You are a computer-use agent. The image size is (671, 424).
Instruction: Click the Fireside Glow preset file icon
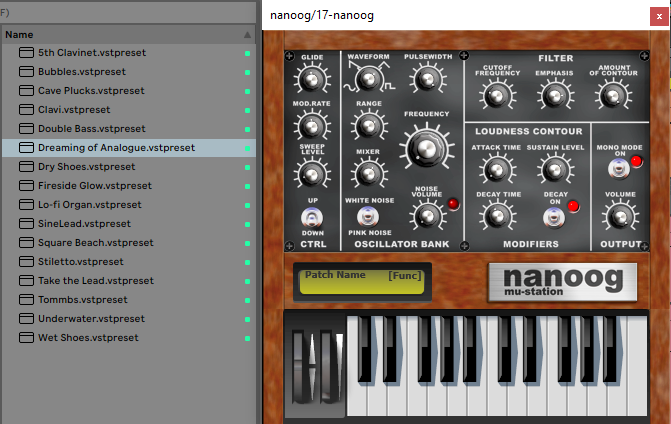(x=26, y=186)
